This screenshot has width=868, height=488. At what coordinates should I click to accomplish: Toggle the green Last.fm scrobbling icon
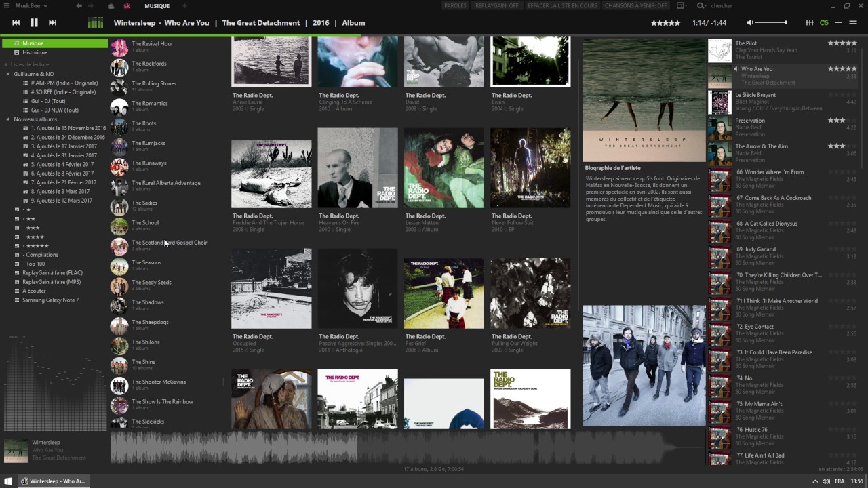(x=824, y=23)
